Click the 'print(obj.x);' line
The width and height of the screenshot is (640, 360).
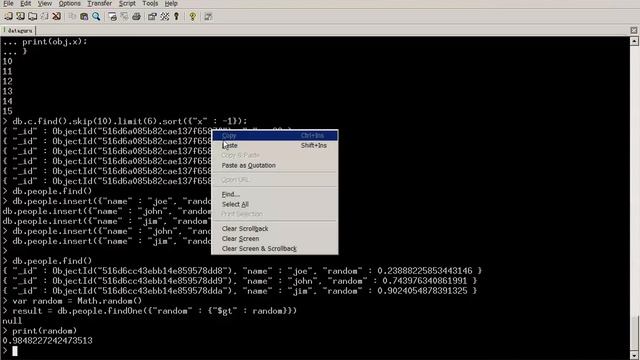pyautogui.click(x=55, y=41)
